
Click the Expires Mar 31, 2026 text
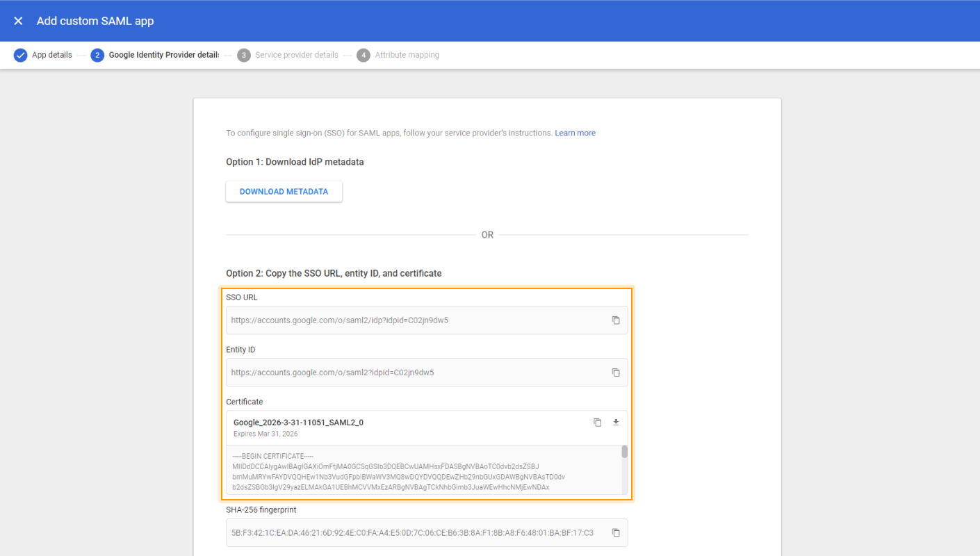tap(266, 434)
